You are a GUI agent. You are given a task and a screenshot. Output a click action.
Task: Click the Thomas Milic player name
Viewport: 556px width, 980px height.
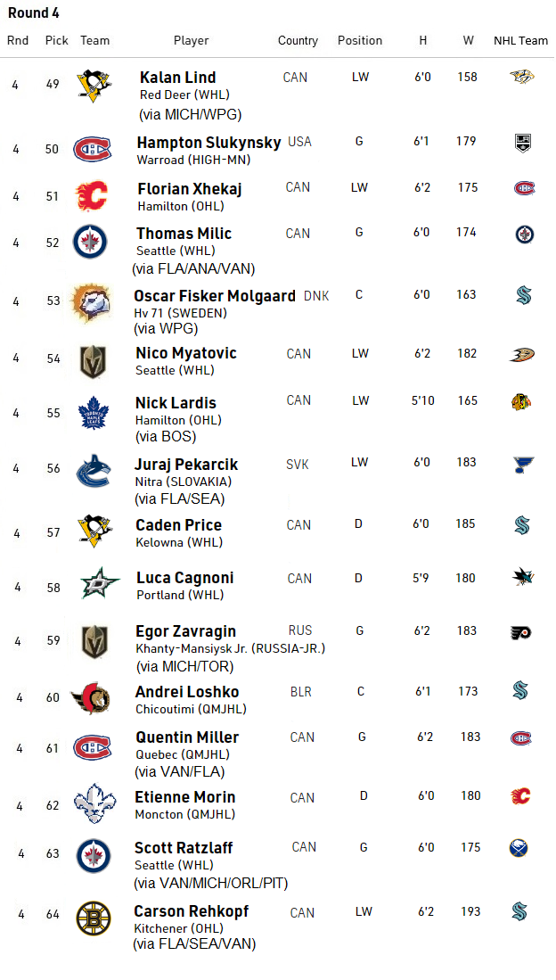pos(184,234)
